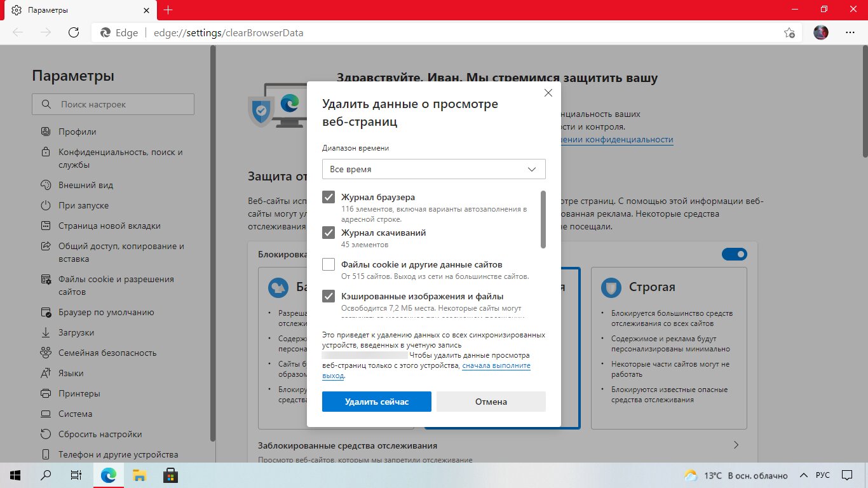This screenshot has width=868, height=488.
Task: Uncheck Download history checkbox
Action: [329, 233]
